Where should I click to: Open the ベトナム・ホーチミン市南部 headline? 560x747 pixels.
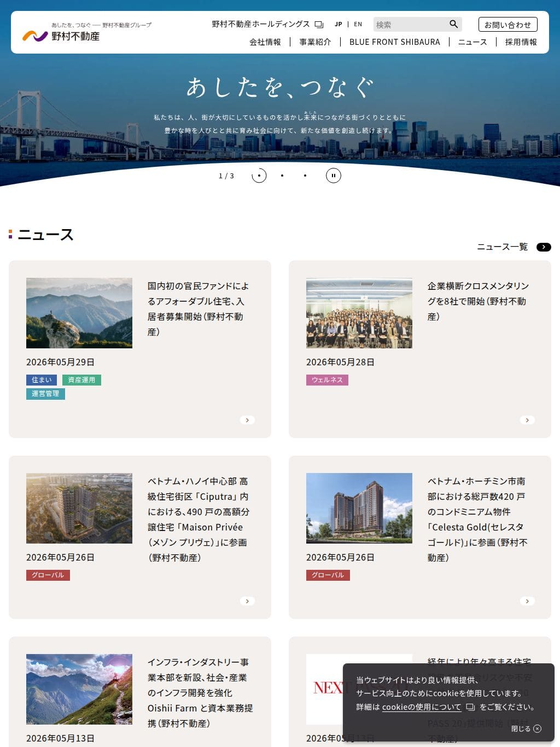pos(478,520)
